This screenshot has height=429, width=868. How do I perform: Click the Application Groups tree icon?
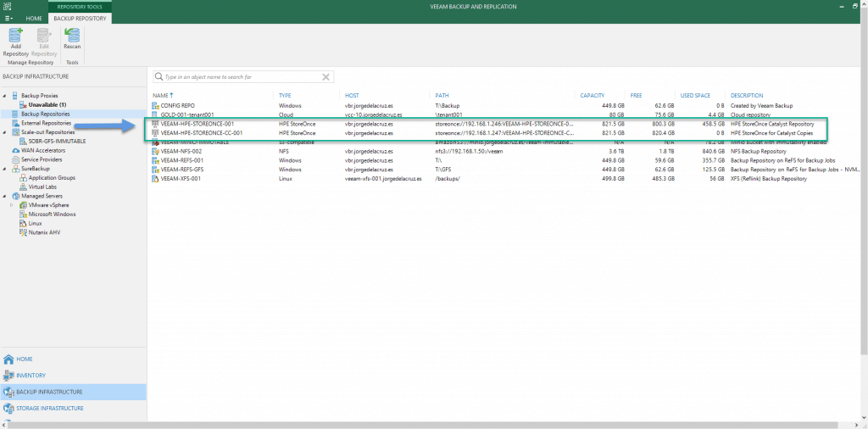coord(23,178)
